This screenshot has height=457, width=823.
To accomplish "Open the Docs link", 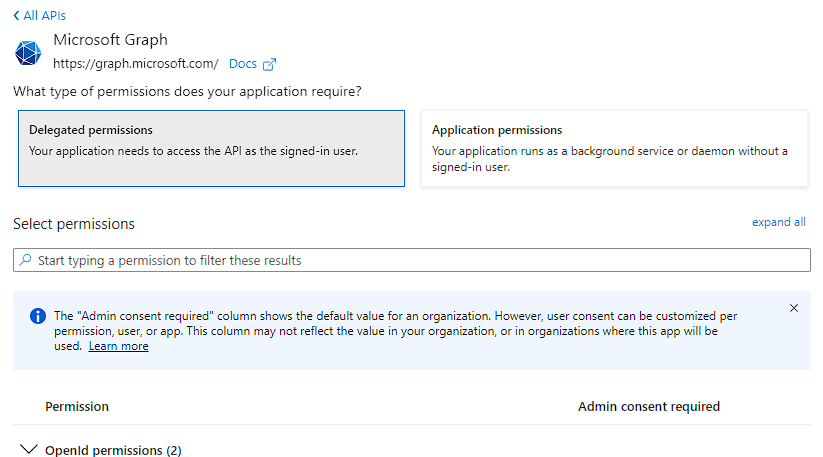I will 242,64.
